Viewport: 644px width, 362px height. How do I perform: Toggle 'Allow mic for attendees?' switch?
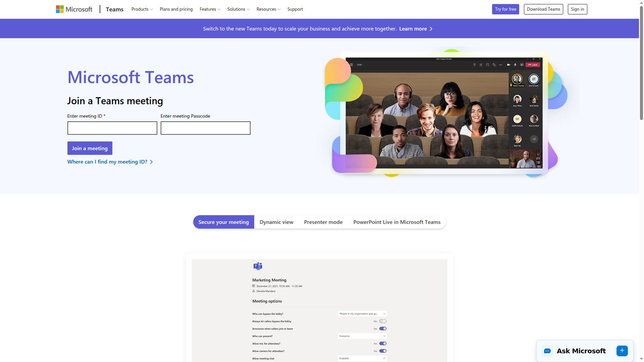click(x=383, y=344)
